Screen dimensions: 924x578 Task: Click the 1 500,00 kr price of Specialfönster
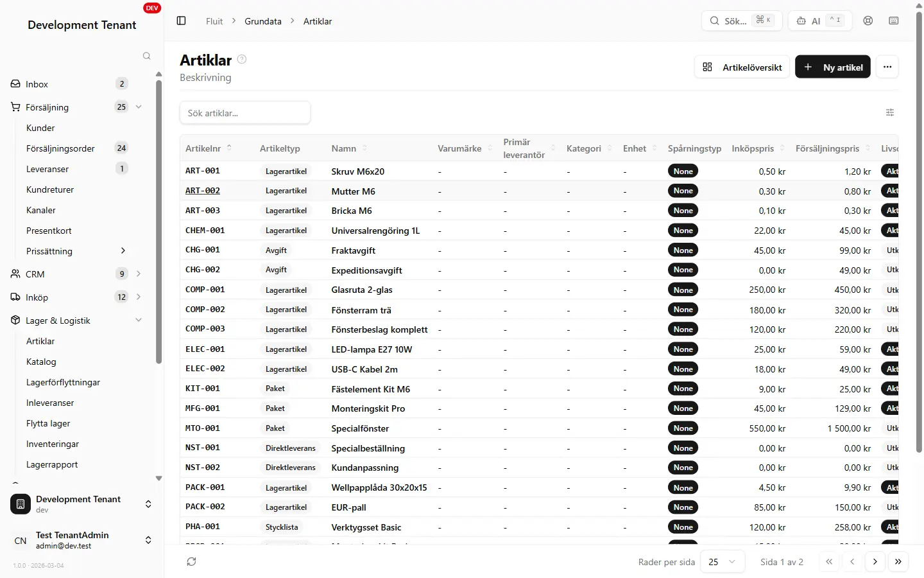pos(849,428)
